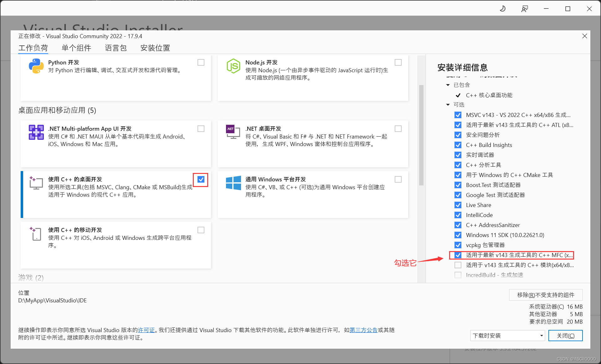Uncheck C++ CMake tools for Windows
Viewport: 601px width, 364px height.
coord(458,175)
